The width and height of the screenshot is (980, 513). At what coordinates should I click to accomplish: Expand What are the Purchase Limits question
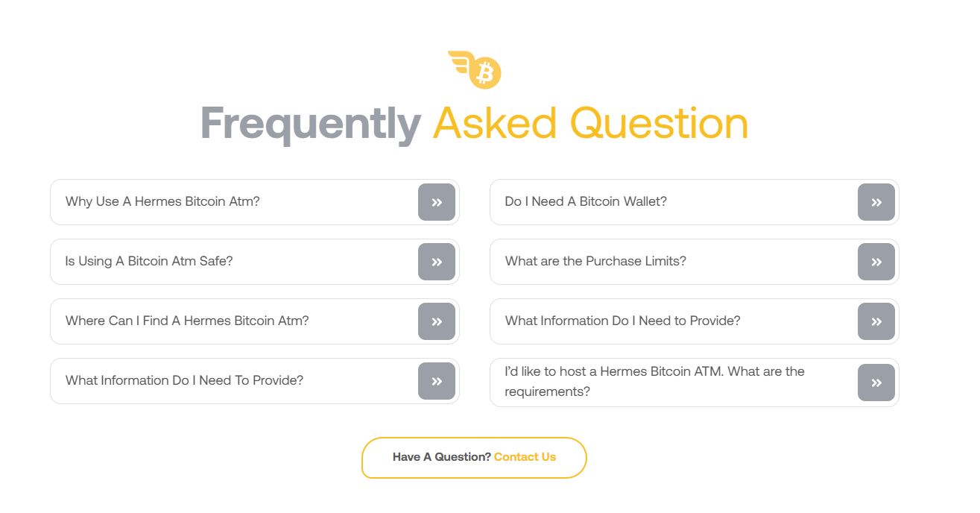coord(595,261)
